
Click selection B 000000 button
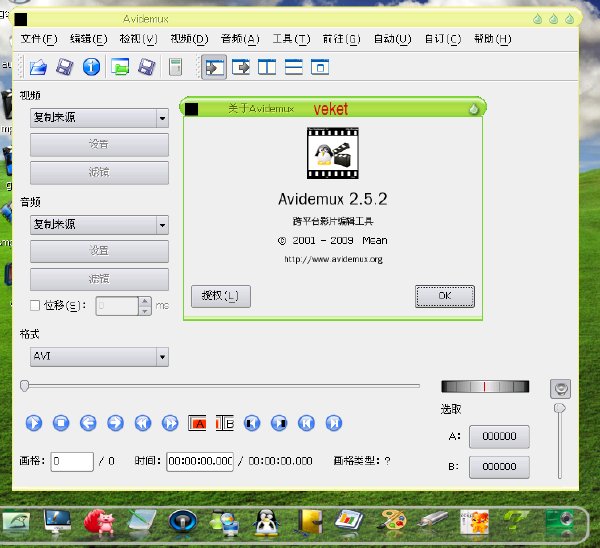(499, 467)
